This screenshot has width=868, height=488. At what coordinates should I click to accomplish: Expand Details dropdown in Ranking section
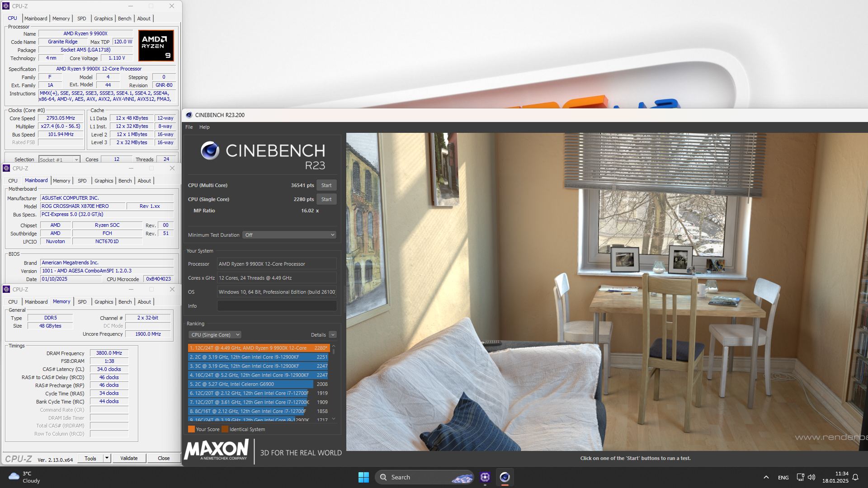333,335
